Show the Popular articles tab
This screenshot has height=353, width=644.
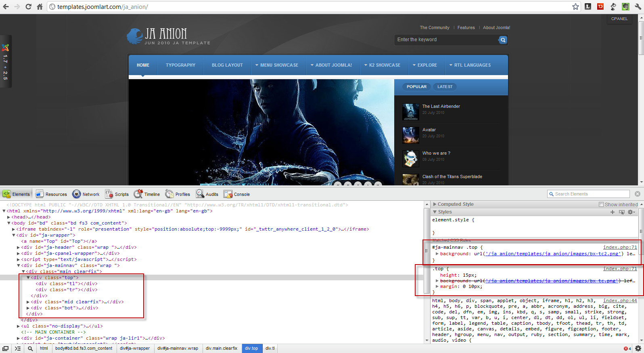tap(416, 87)
